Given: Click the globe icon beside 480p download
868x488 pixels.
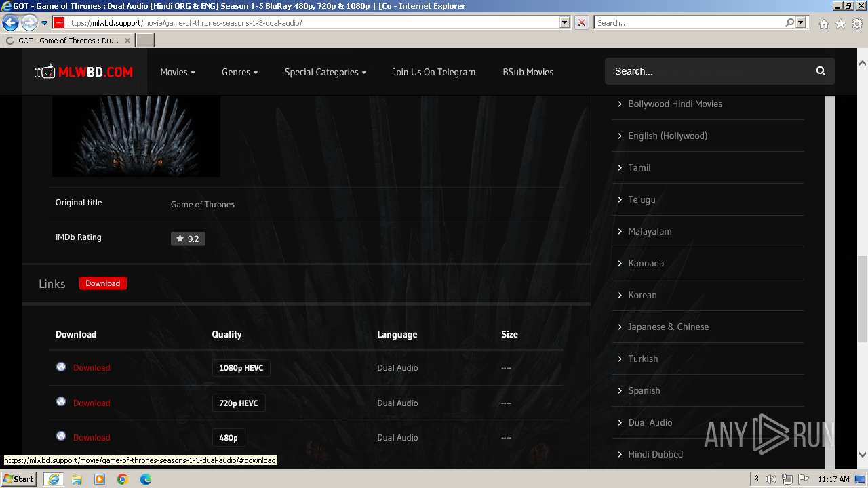Looking at the screenshot, I should pyautogui.click(x=61, y=436).
